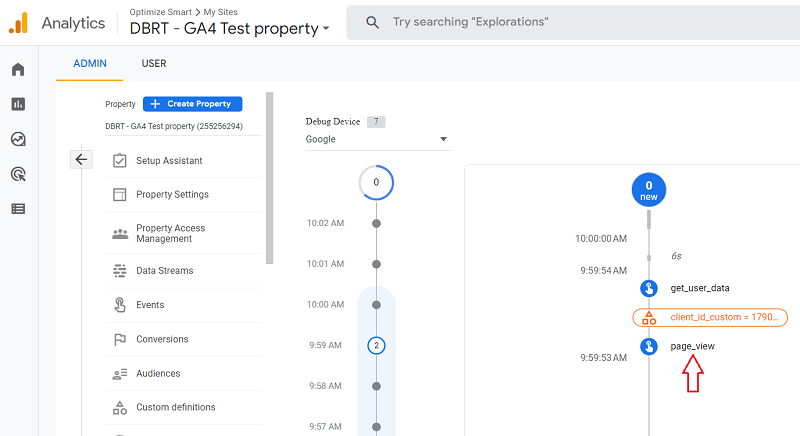Click the Custom definitions shapes icon

pos(120,407)
